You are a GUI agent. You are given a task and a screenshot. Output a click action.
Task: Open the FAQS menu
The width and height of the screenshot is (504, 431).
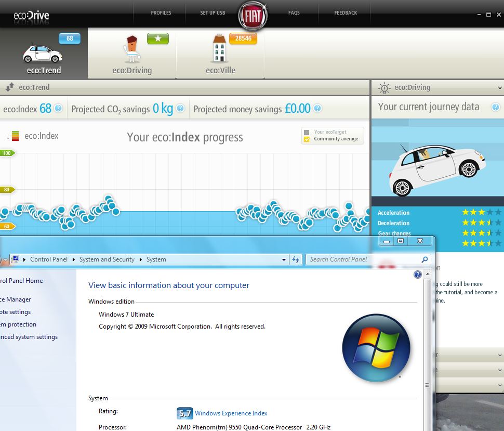click(294, 13)
